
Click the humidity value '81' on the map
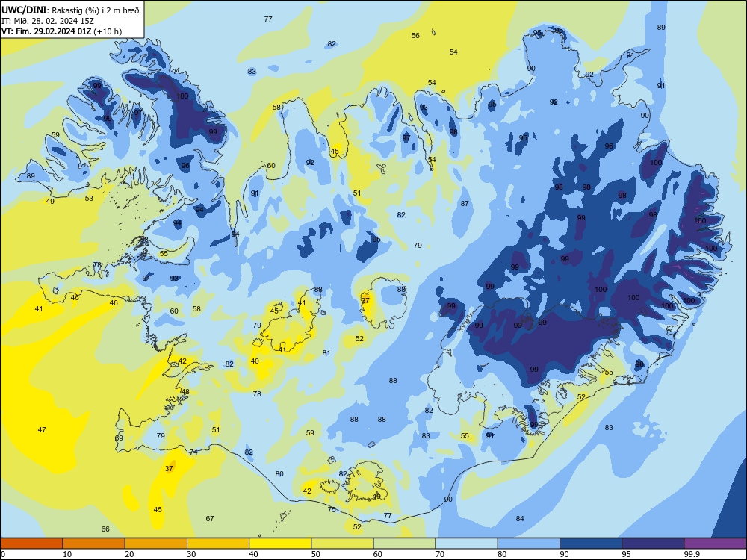[326, 353]
